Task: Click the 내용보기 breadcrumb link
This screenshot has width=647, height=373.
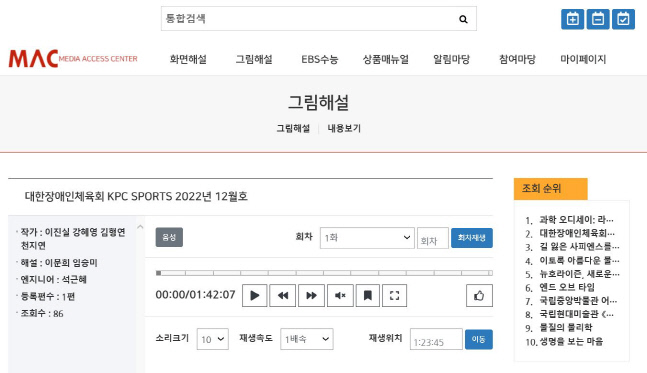Action: 344,128
